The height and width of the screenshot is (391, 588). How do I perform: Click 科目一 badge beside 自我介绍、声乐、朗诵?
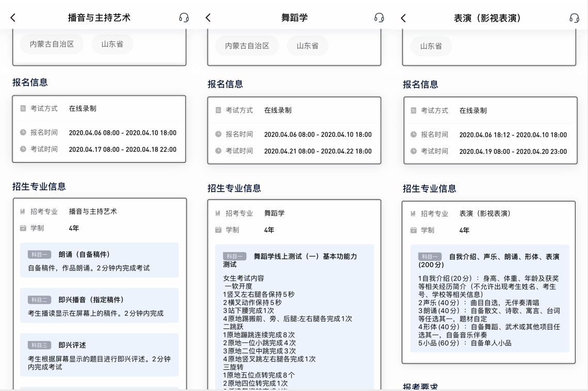(430, 257)
